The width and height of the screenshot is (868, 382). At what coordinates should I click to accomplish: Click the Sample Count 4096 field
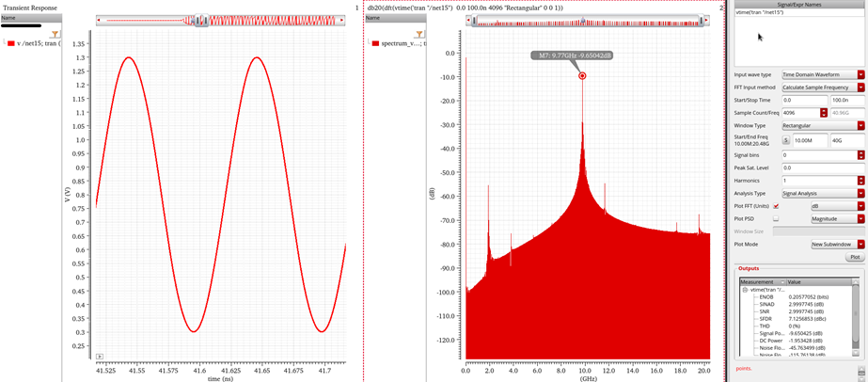click(803, 113)
